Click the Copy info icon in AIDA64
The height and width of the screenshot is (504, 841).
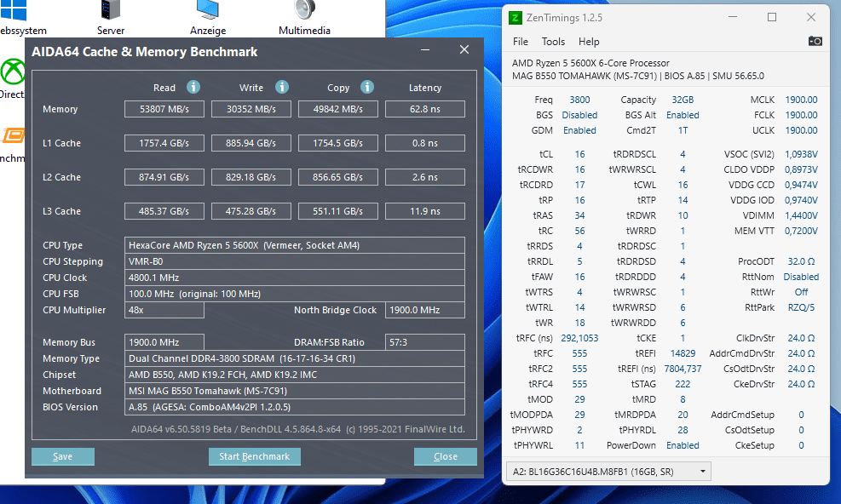[367, 87]
